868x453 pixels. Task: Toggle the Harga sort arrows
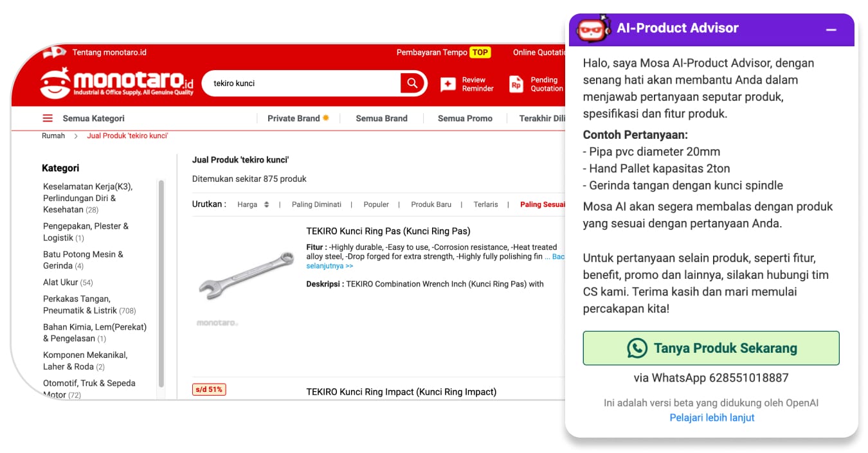[266, 204]
